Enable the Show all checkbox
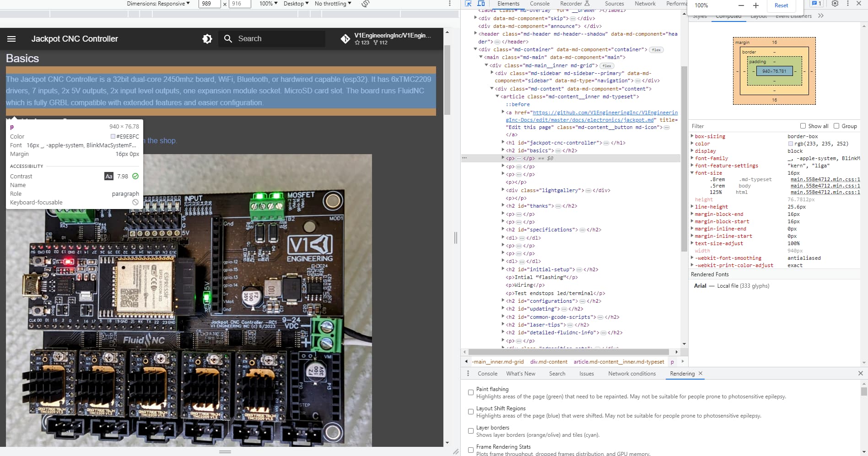868x456 pixels. point(803,126)
